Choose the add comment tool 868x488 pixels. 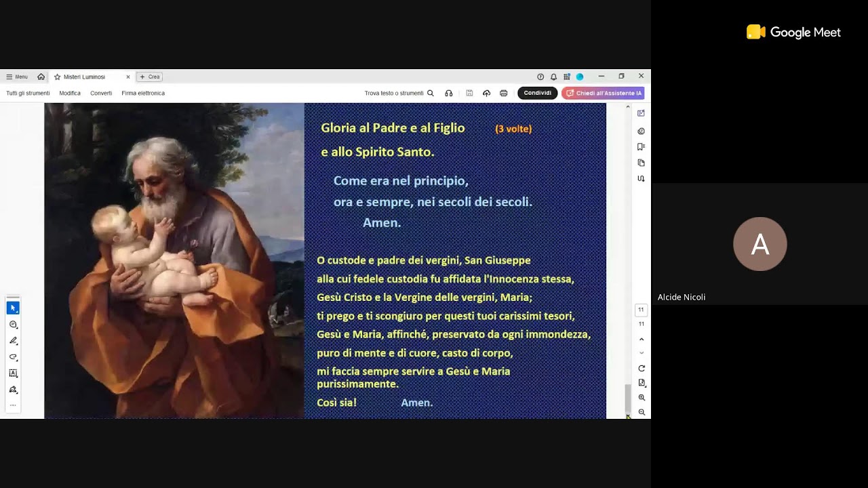coord(13,325)
